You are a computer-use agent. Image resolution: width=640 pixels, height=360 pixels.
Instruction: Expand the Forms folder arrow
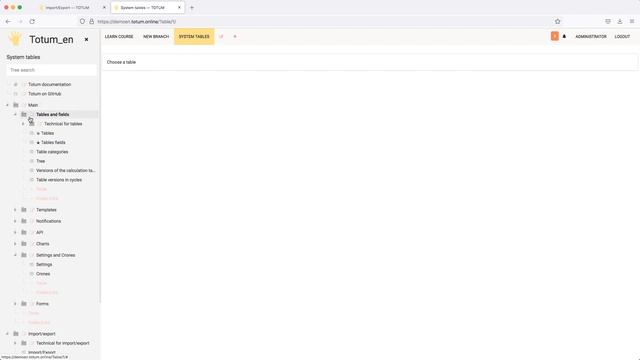[x=15, y=304]
